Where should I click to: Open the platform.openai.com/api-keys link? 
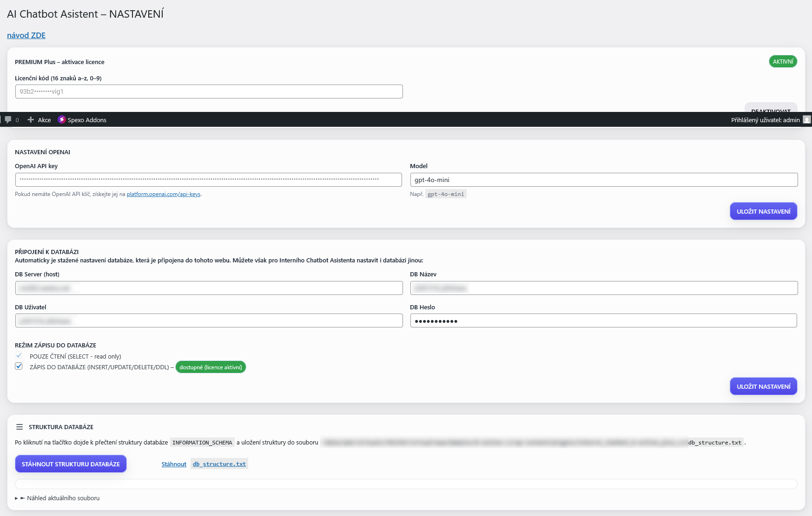(164, 194)
